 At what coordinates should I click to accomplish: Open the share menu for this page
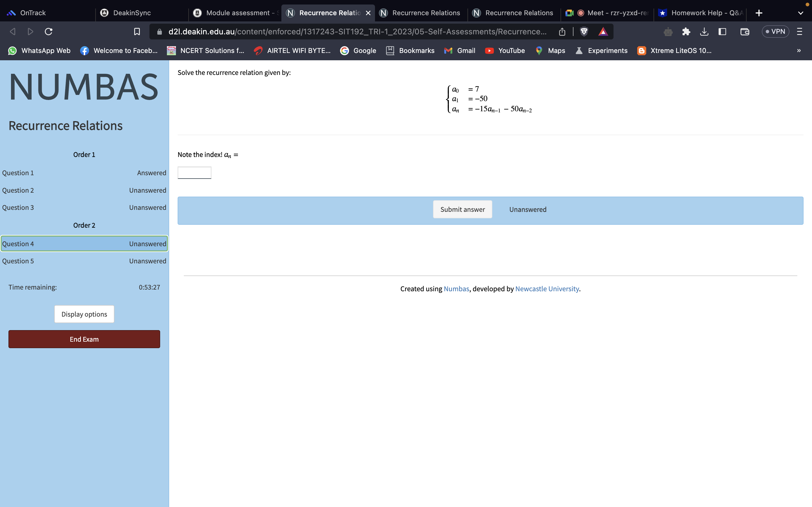click(562, 31)
